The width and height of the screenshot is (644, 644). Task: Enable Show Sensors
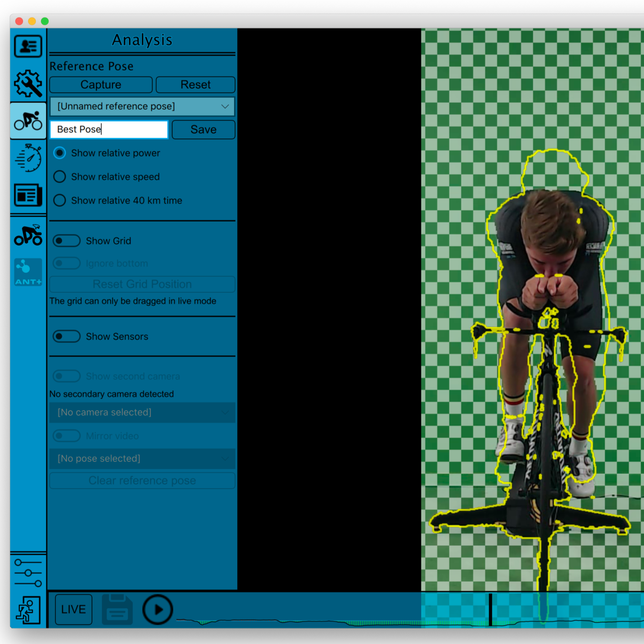click(x=66, y=336)
